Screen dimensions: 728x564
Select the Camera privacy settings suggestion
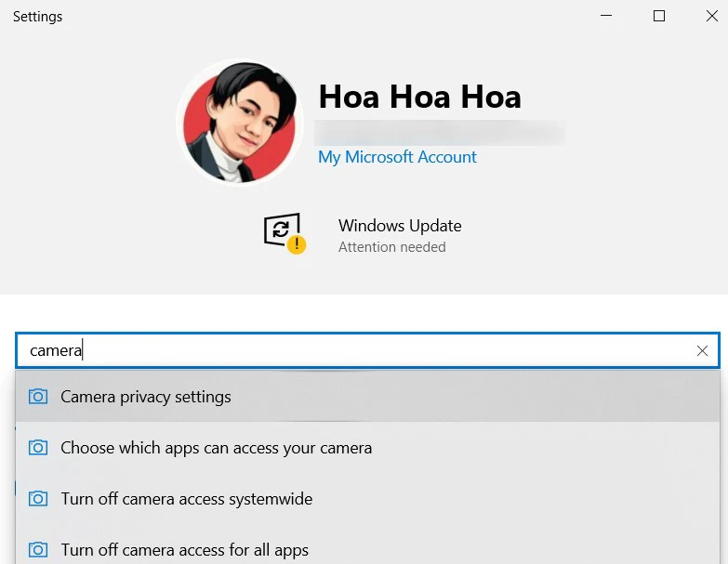146,397
